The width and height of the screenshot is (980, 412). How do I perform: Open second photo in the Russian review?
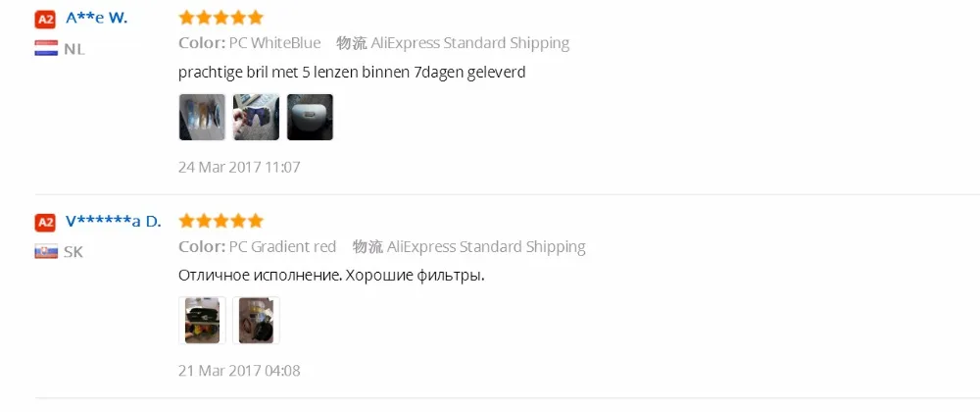tap(256, 320)
